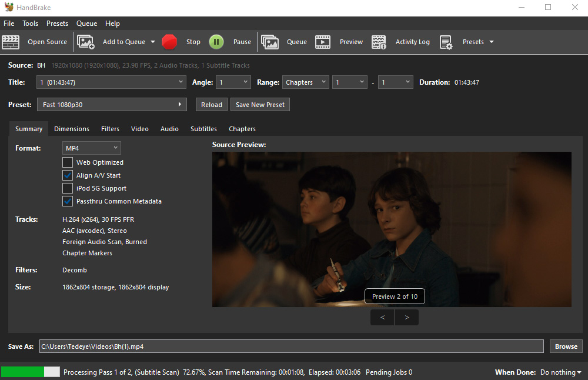Screen dimensions: 588x380
Task: Open the start chapter dropdown
Action: point(350,82)
